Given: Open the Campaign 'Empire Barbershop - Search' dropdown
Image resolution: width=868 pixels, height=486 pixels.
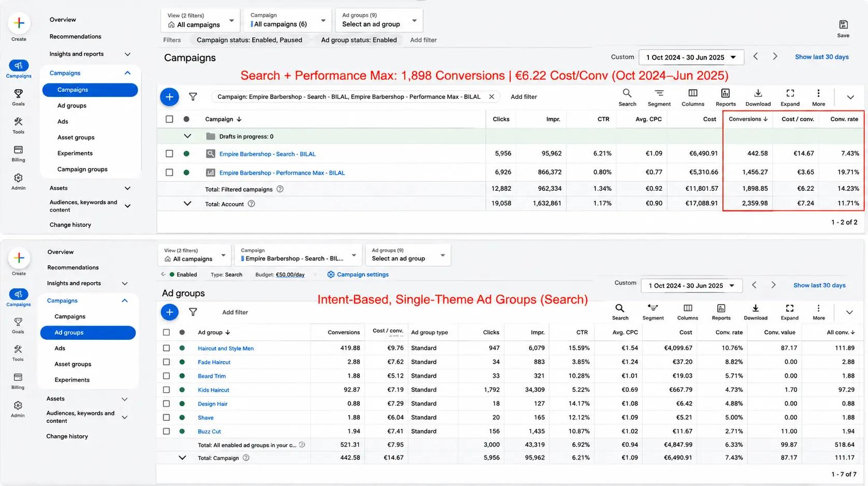Looking at the screenshot, I should pos(298,254).
